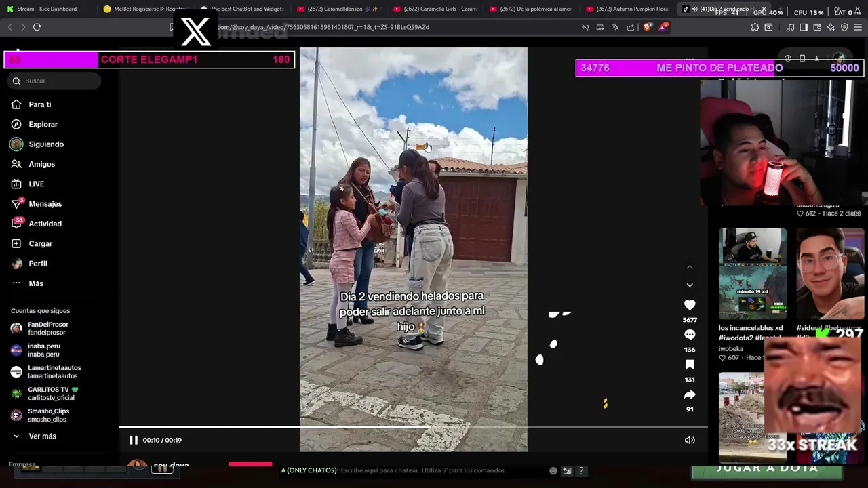Share the video with arrow icon

690,394
